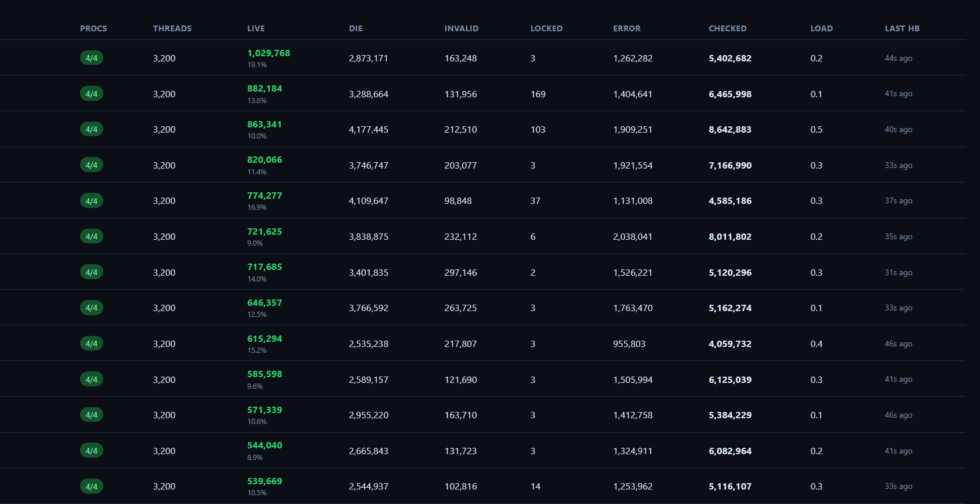980x504 pixels.
Task: Sort by the PROCS column header
Action: tap(93, 28)
